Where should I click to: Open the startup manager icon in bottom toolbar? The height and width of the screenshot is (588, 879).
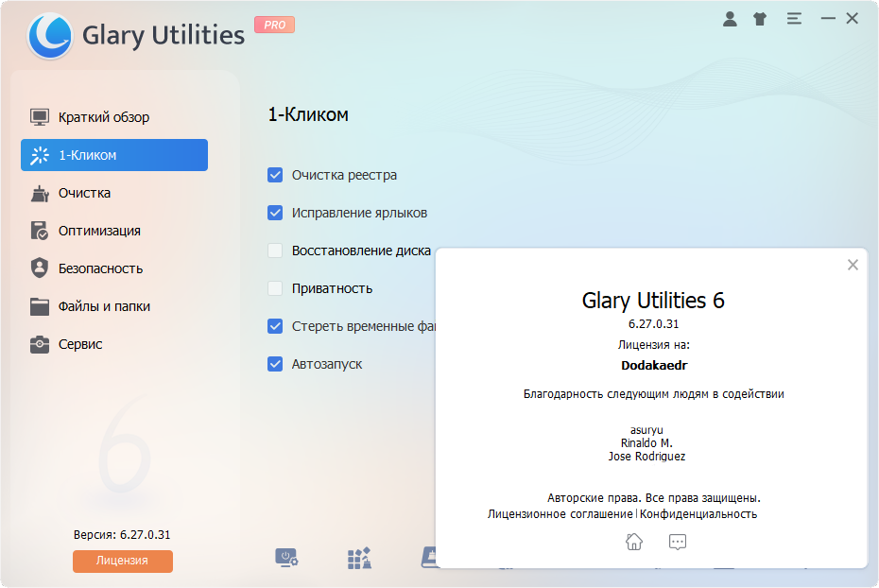click(286, 558)
